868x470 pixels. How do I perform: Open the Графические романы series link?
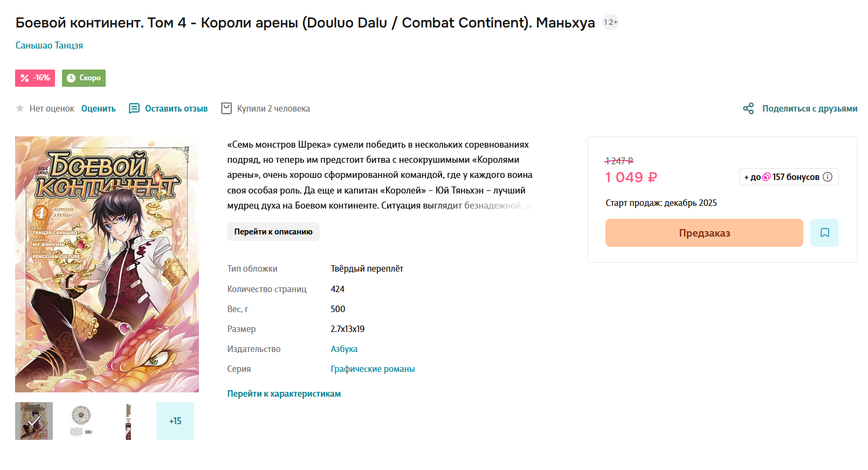pyautogui.click(x=373, y=369)
